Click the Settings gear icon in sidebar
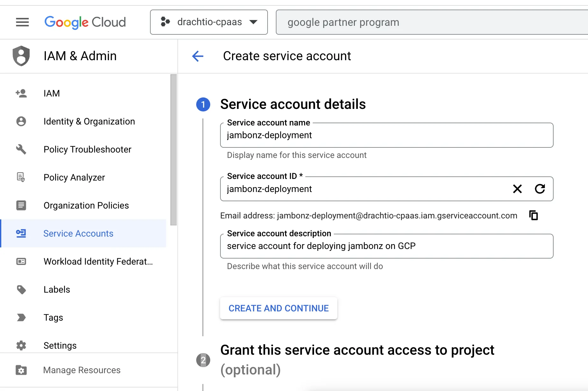588x391 pixels. tap(21, 345)
